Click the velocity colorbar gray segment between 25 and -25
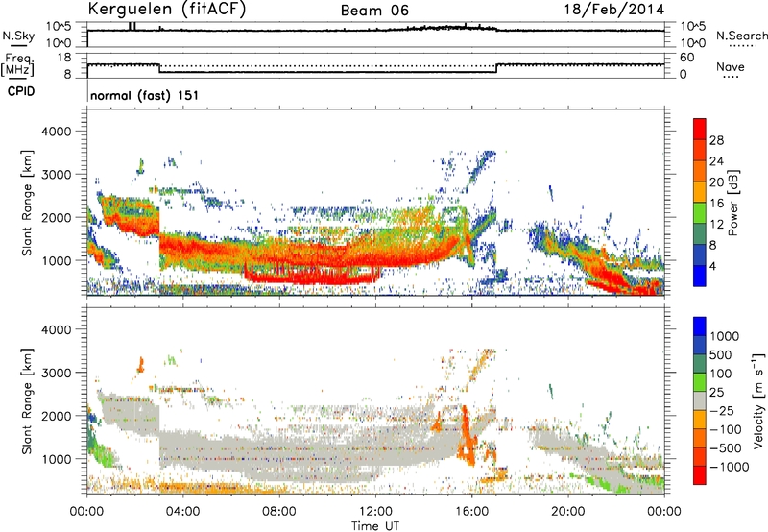Viewport: 768px width, 532px height. coord(700,400)
